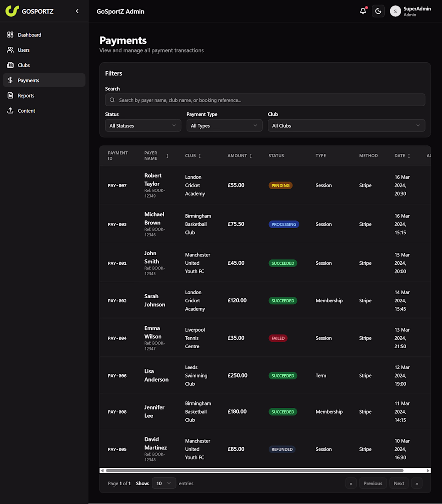Focus the payment search field
This screenshot has width=442, height=504.
(x=265, y=100)
